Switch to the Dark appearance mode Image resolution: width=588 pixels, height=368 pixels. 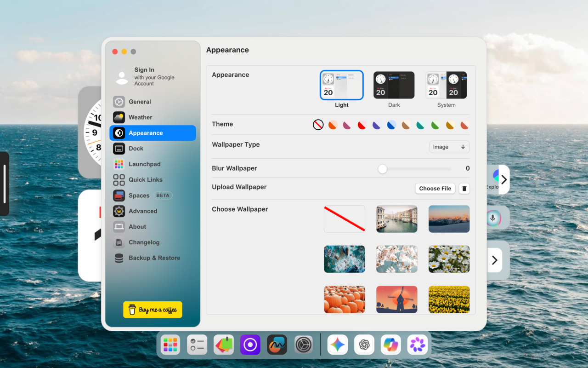(x=394, y=85)
